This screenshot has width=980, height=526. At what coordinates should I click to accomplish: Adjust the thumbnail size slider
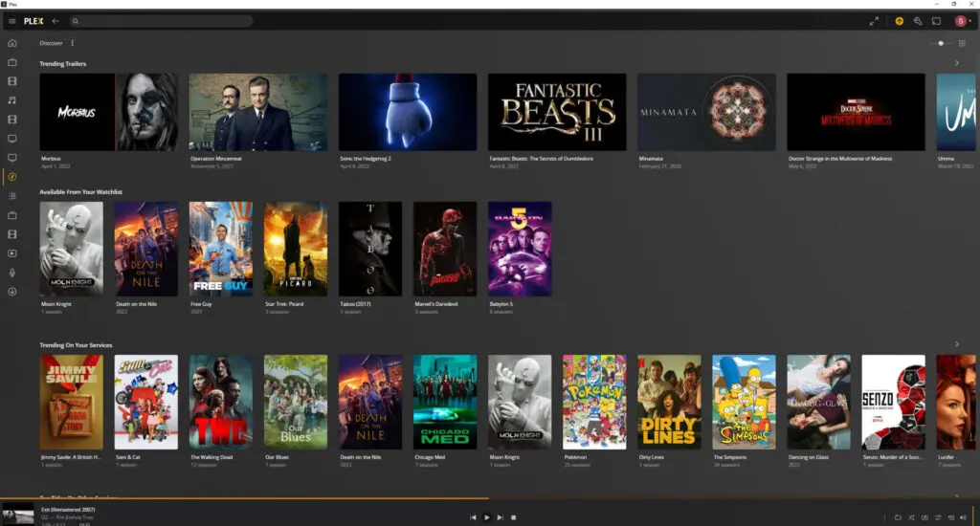click(941, 43)
